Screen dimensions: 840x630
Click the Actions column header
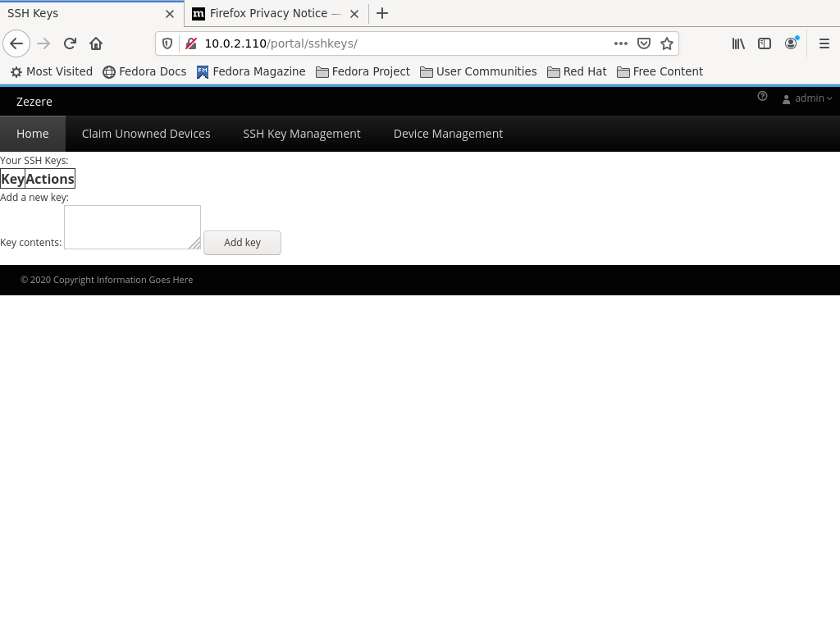pyautogui.click(x=50, y=179)
